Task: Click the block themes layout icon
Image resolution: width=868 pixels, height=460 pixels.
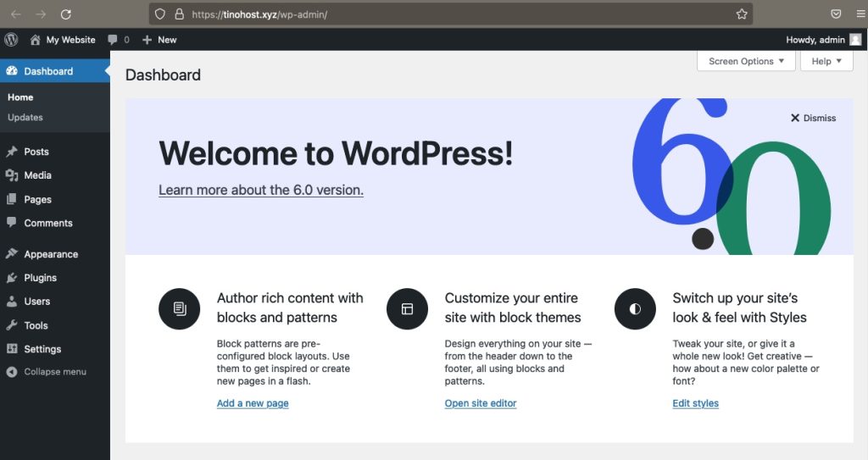Action: click(408, 309)
